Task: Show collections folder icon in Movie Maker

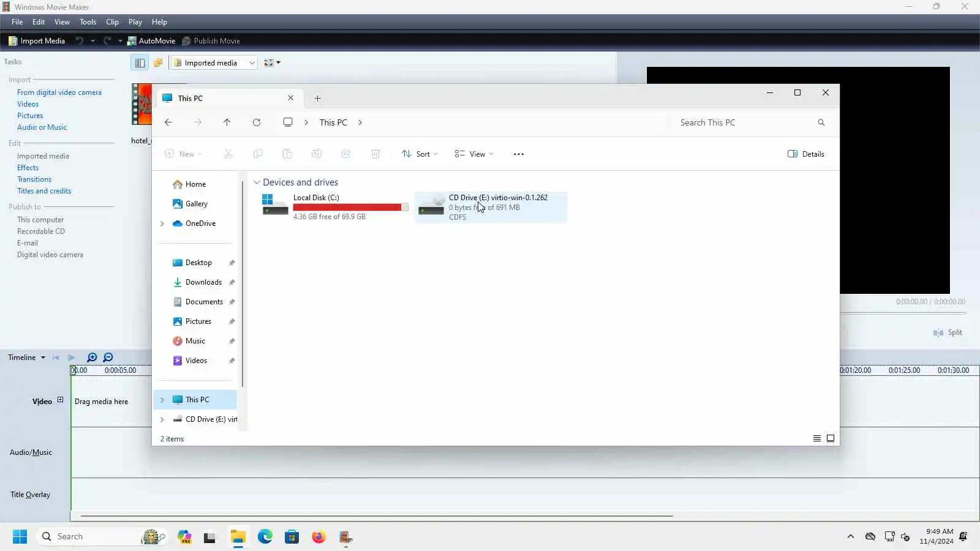Action: 158,62
